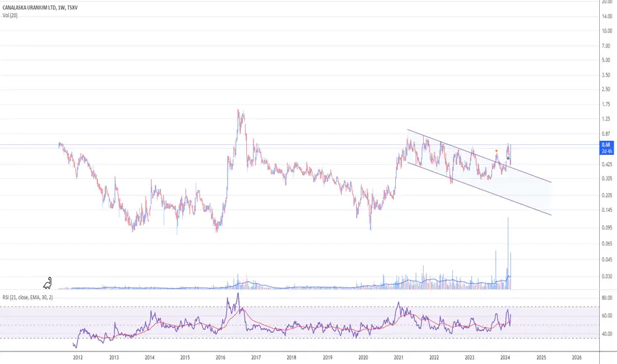Select the lower descending channel trendline

(479, 189)
